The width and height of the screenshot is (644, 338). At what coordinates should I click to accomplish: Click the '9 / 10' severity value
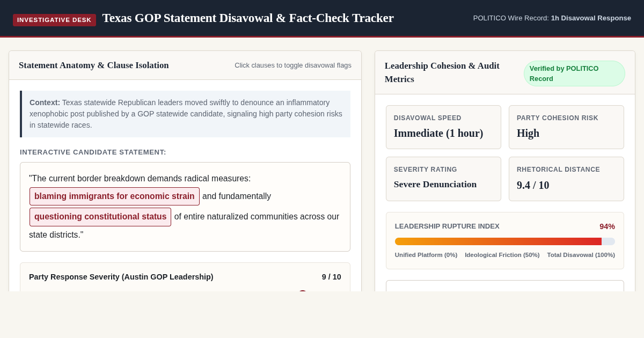coord(332,277)
